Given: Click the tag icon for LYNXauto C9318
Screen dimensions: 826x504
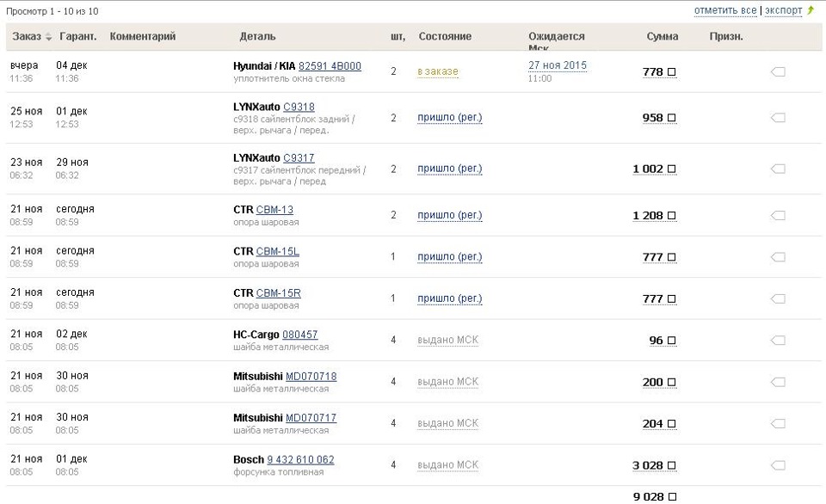Looking at the screenshot, I should click(778, 118).
